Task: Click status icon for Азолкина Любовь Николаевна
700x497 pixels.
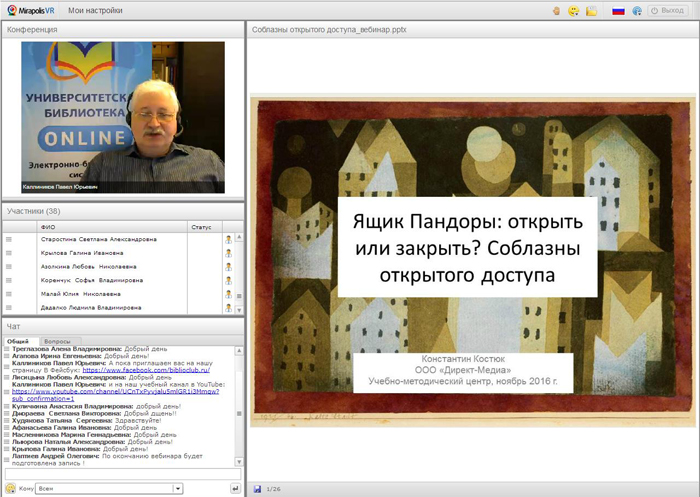Action: tap(228, 267)
